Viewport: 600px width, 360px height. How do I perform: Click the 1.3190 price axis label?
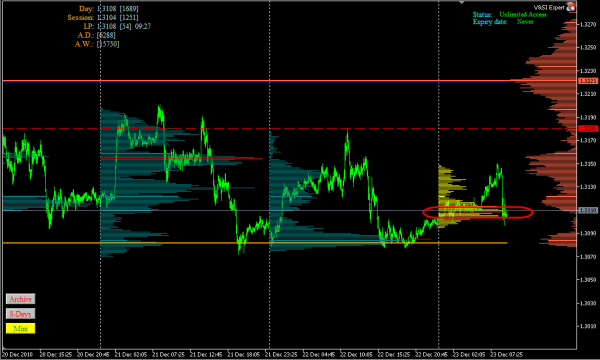(x=588, y=117)
